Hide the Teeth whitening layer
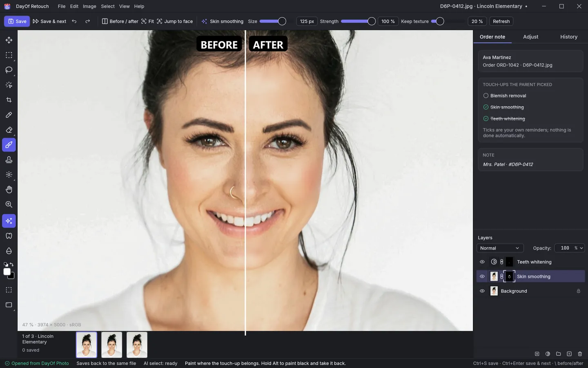 482,262
